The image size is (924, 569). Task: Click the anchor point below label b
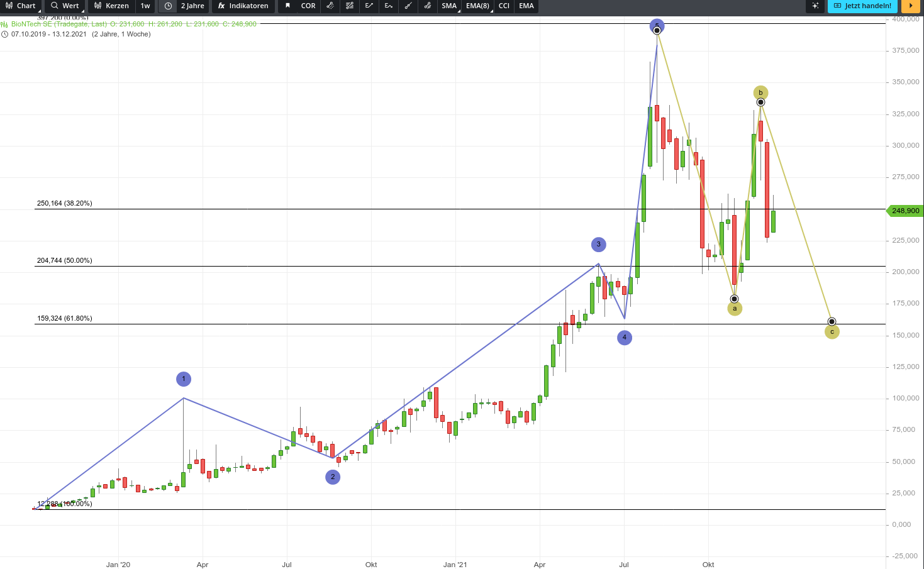click(x=760, y=102)
